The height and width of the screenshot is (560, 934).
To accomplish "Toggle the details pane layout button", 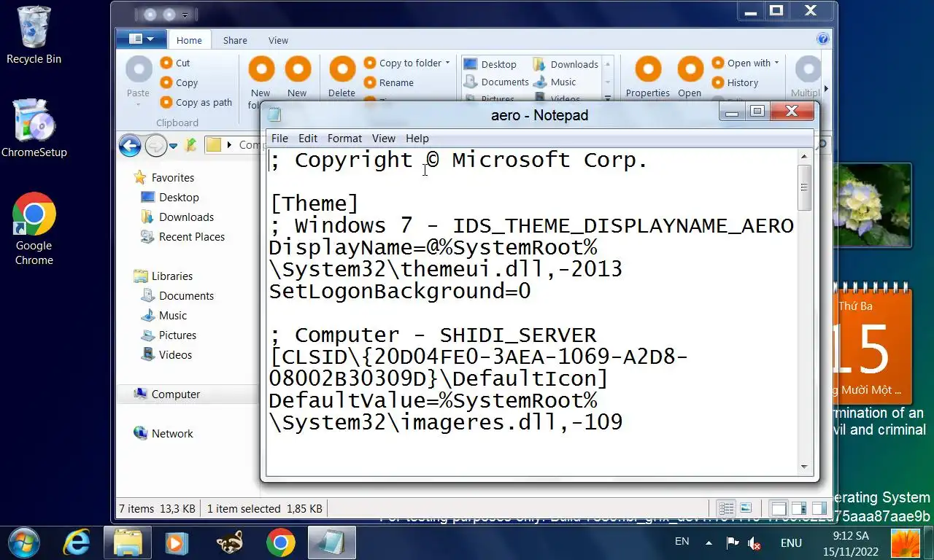I will [798, 508].
